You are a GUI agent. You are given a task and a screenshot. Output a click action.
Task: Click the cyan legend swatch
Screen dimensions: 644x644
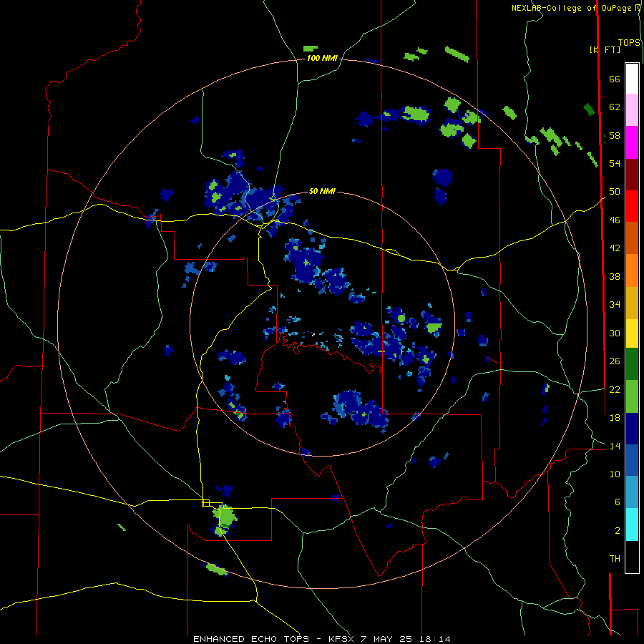coord(632,525)
